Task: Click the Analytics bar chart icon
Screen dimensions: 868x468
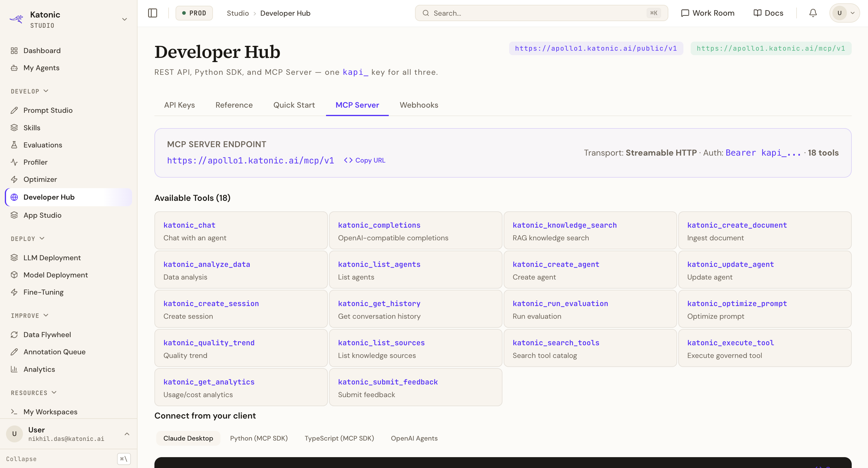Action: click(14, 369)
